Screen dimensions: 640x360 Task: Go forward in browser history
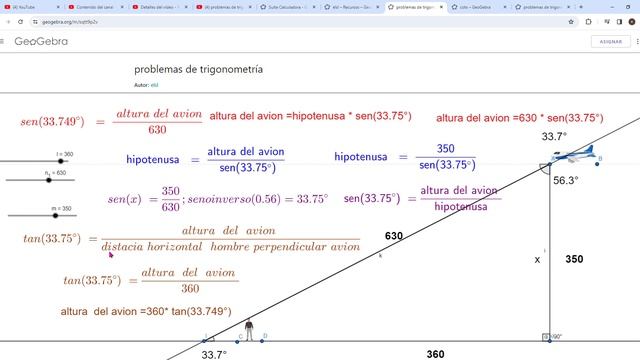click(8, 22)
